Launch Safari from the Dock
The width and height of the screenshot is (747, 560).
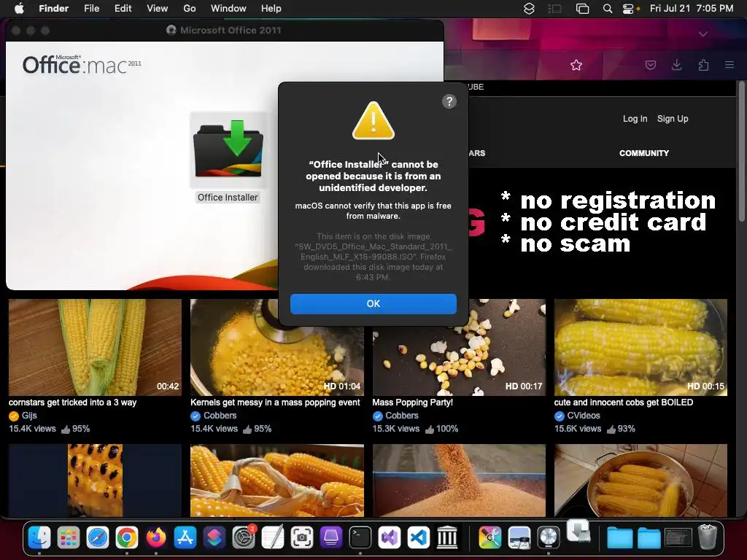pyautogui.click(x=98, y=537)
